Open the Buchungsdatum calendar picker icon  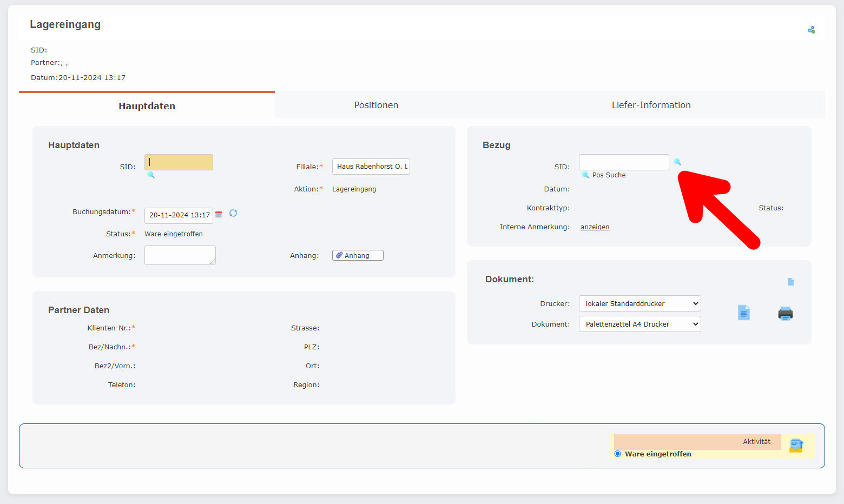point(219,215)
